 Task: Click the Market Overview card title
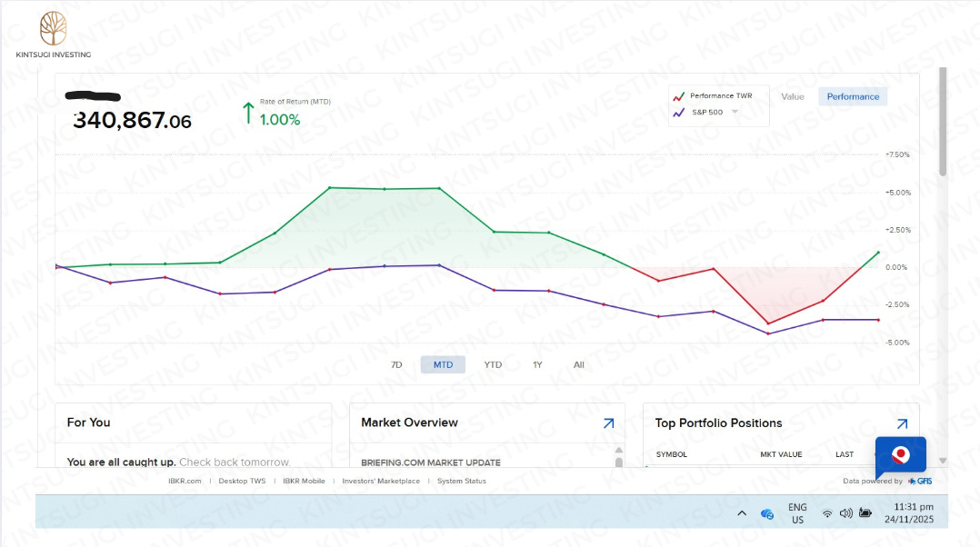[x=409, y=423]
